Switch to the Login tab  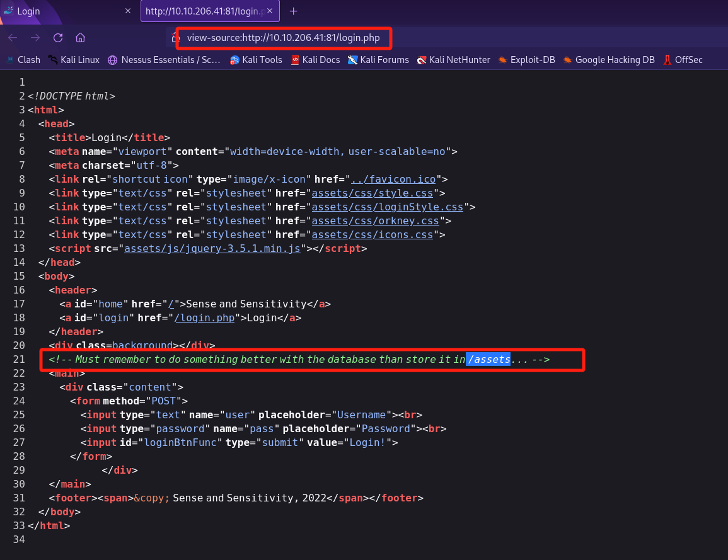[63, 11]
